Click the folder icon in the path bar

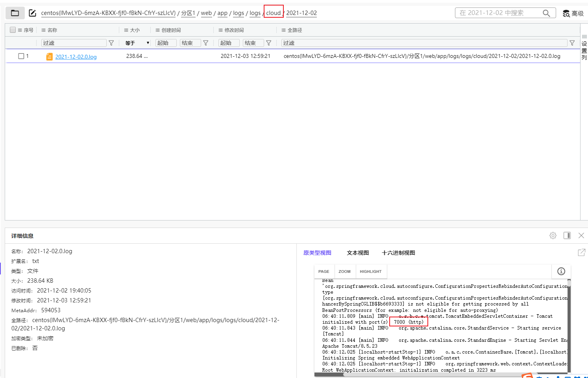(15, 13)
